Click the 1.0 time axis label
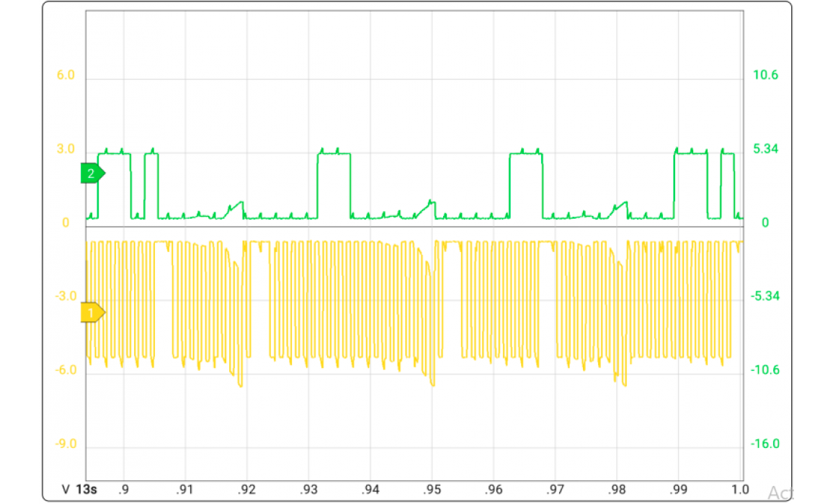 [x=741, y=490]
